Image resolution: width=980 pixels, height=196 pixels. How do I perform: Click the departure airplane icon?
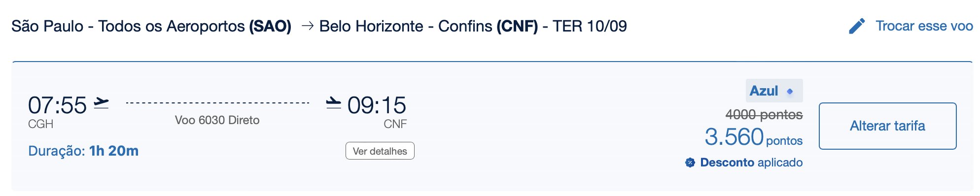click(x=101, y=103)
